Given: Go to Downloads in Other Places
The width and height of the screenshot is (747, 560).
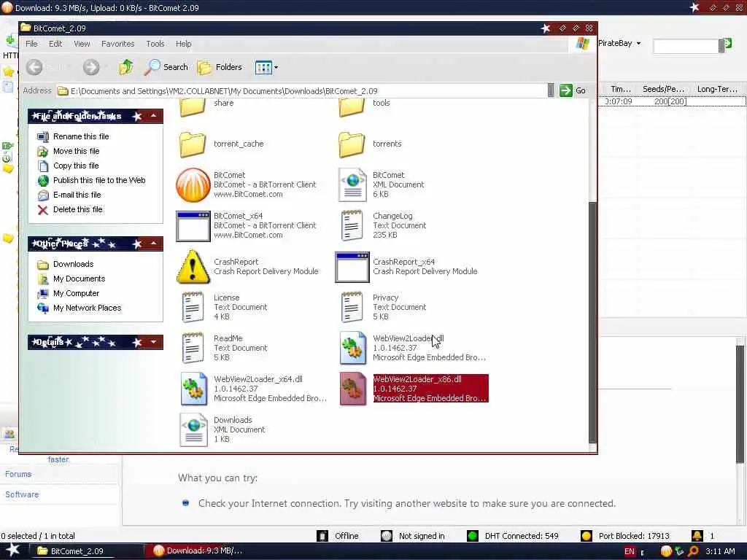Looking at the screenshot, I should click(66, 264).
